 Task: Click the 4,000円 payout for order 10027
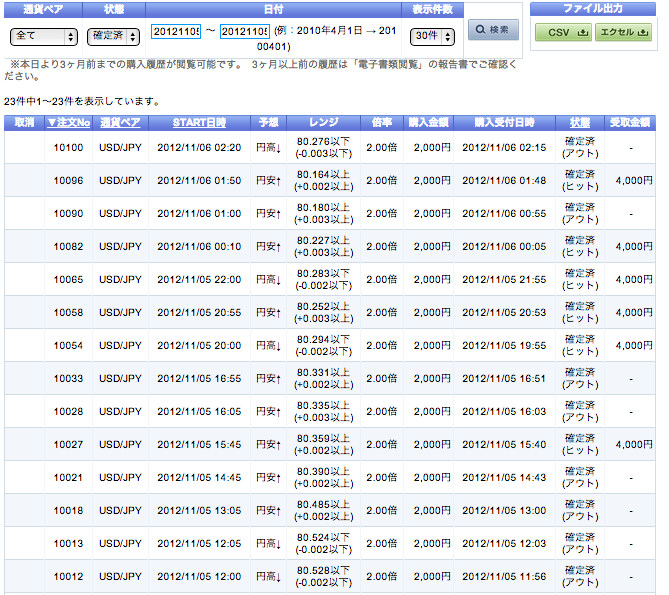click(634, 444)
